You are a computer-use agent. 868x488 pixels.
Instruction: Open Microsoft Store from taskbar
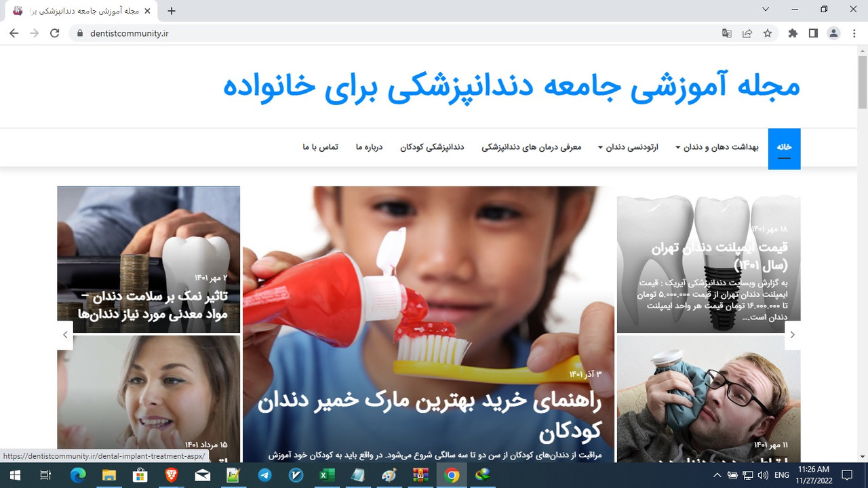140,475
